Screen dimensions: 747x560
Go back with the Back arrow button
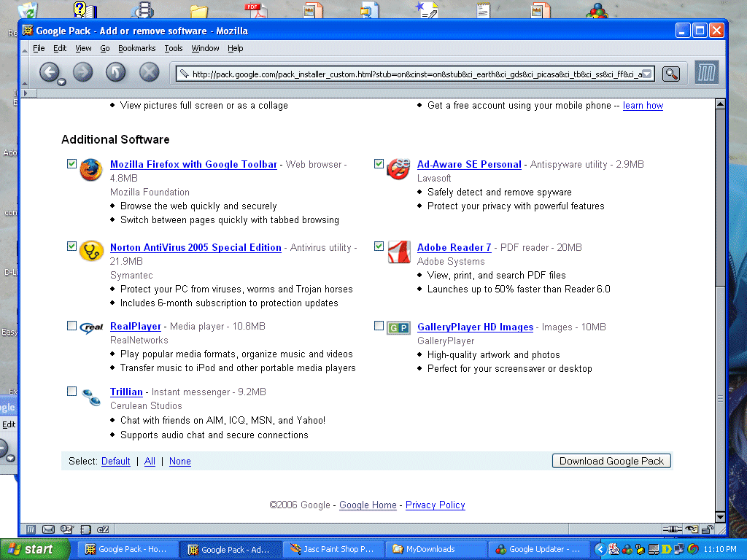click(49, 72)
